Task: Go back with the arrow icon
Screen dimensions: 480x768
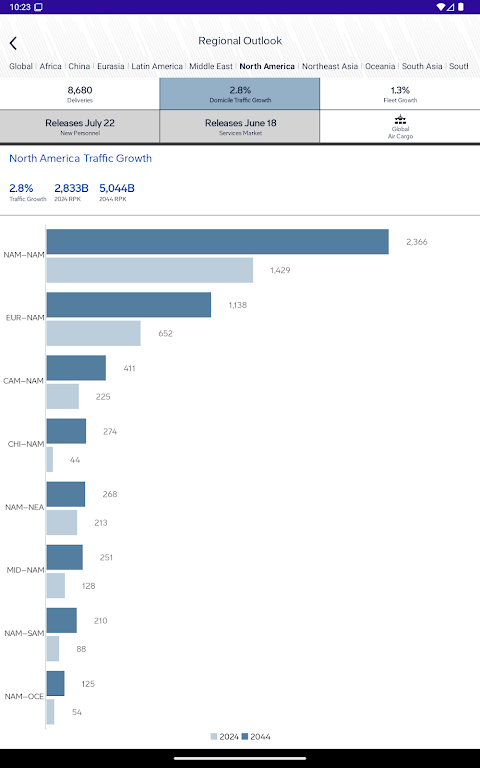Action: pyautogui.click(x=13, y=43)
